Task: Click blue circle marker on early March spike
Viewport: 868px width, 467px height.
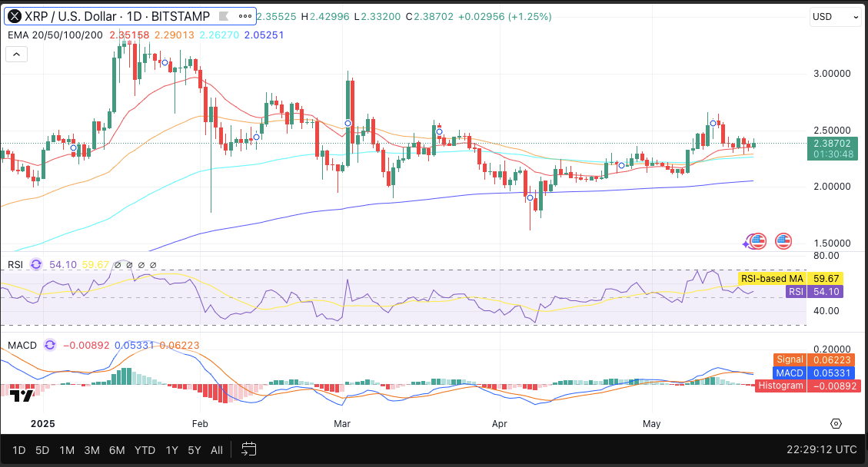Action: coord(348,124)
